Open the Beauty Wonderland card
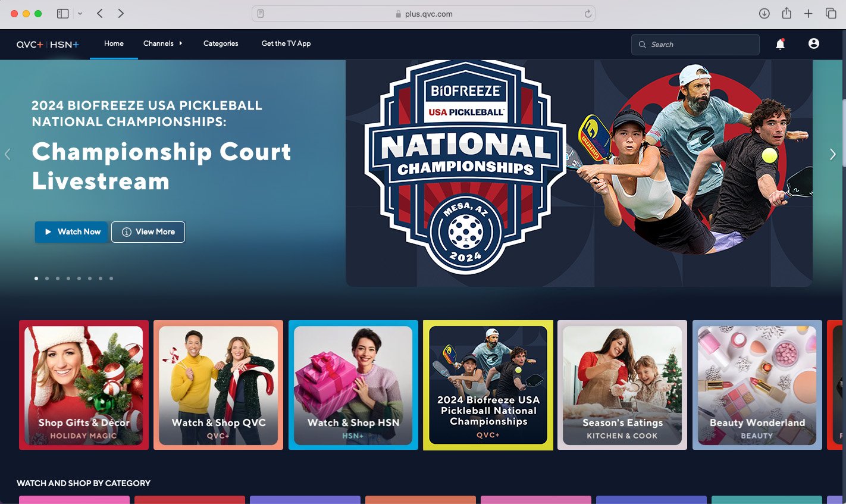 coord(757,385)
